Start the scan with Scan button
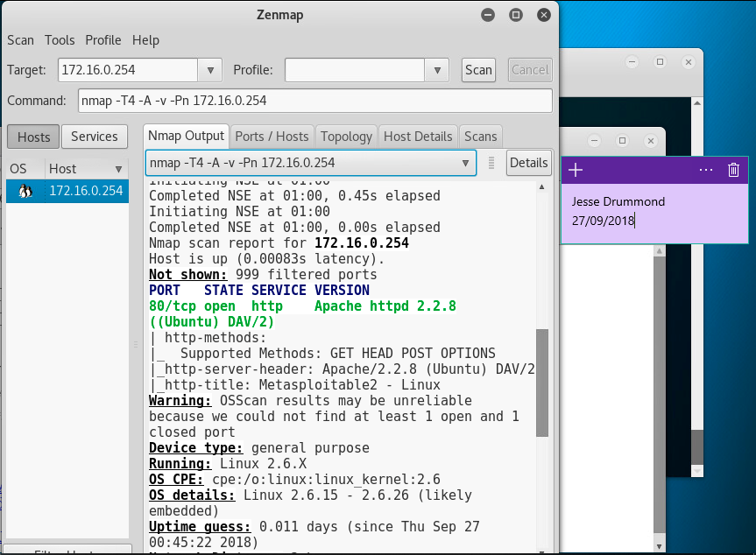This screenshot has height=555, width=756. [x=478, y=70]
